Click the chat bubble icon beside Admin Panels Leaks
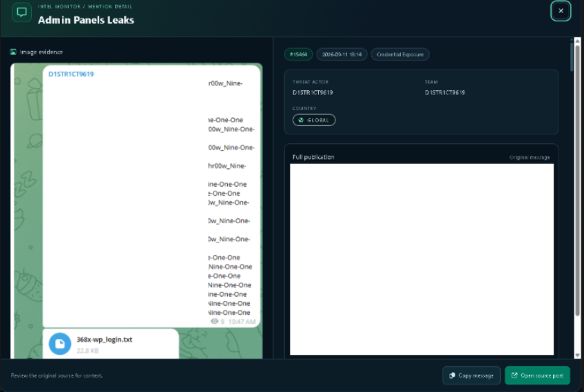The height and width of the screenshot is (392, 584). click(21, 12)
